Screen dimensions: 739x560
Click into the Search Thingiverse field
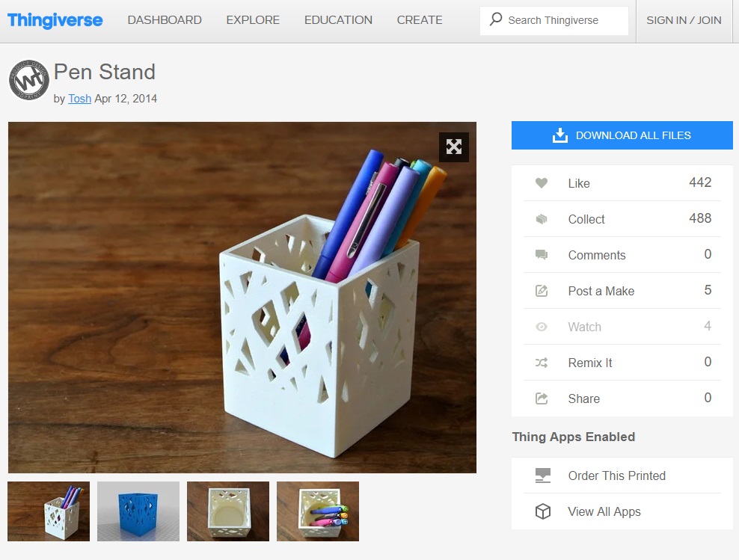point(554,20)
